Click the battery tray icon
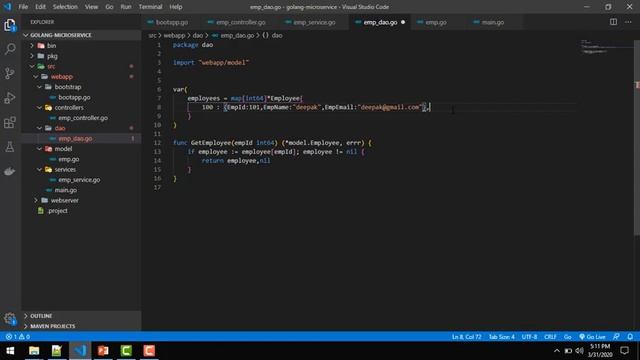Image resolution: width=640 pixels, height=360 pixels. [x=568, y=351]
